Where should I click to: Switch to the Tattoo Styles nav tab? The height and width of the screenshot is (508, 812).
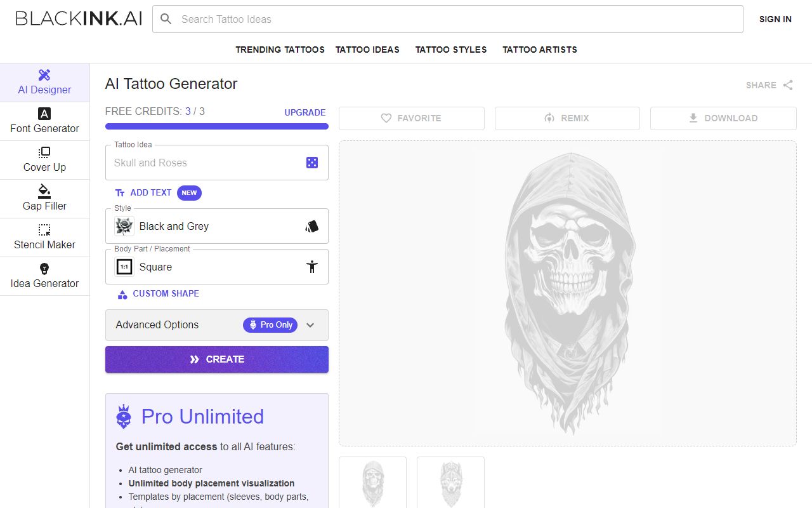click(451, 50)
